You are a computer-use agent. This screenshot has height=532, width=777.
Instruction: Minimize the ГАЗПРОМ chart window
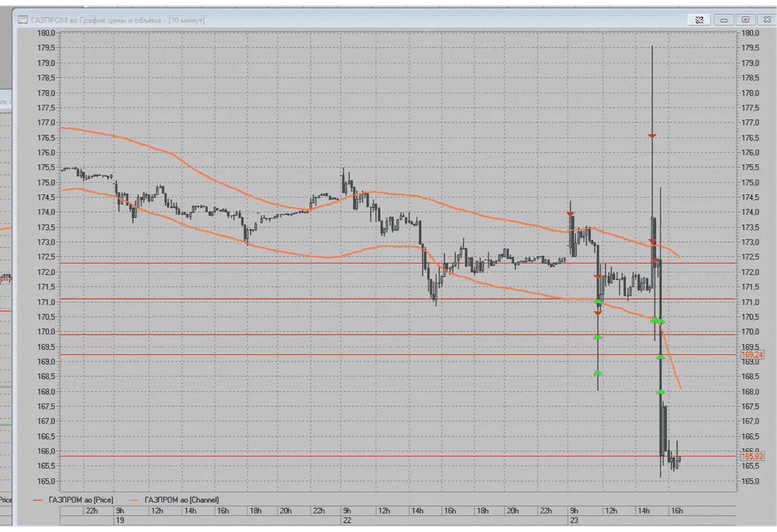724,20
